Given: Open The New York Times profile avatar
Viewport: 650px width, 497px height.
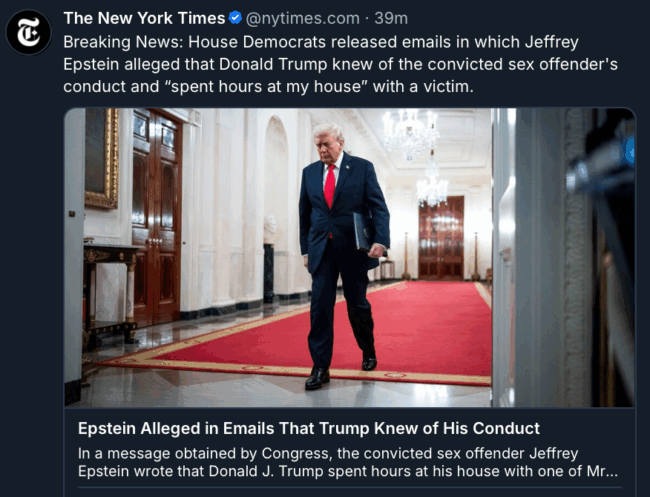Looking at the screenshot, I should (29, 33).
